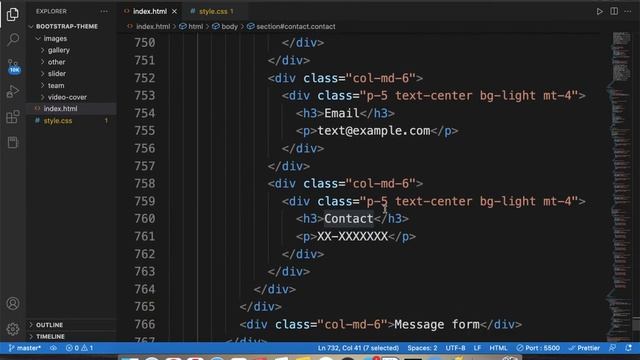Change language mode via HTML status item
The height and width of the screenshot is (360, 640).
[x=498, y=348]
